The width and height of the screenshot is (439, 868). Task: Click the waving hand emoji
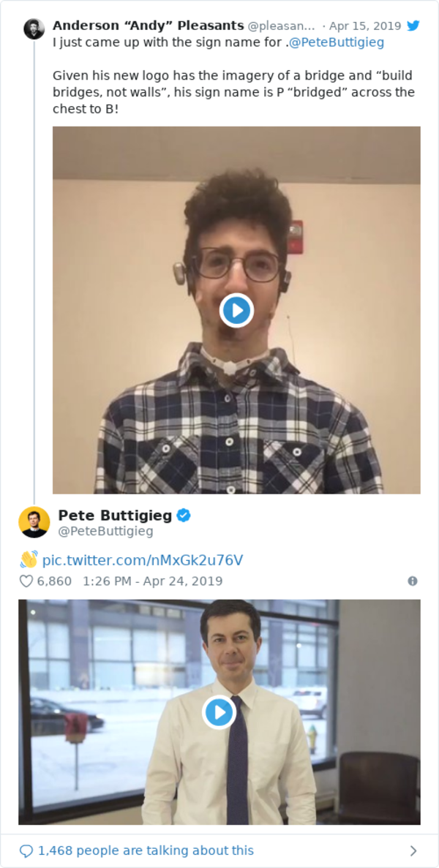(x=29, y=560)
